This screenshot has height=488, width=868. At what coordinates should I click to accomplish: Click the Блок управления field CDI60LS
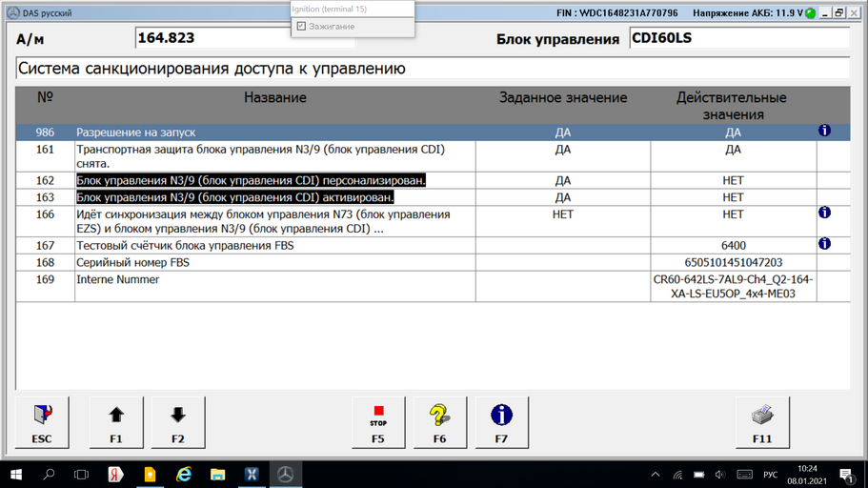point(739,38)
